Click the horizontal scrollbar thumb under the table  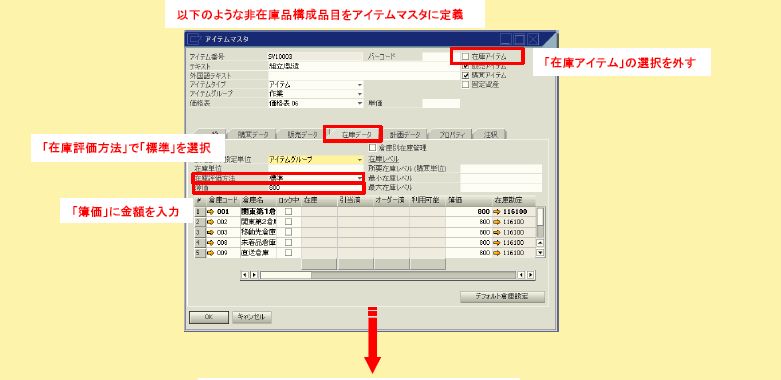pyautogui.click(x=286, y=275)
